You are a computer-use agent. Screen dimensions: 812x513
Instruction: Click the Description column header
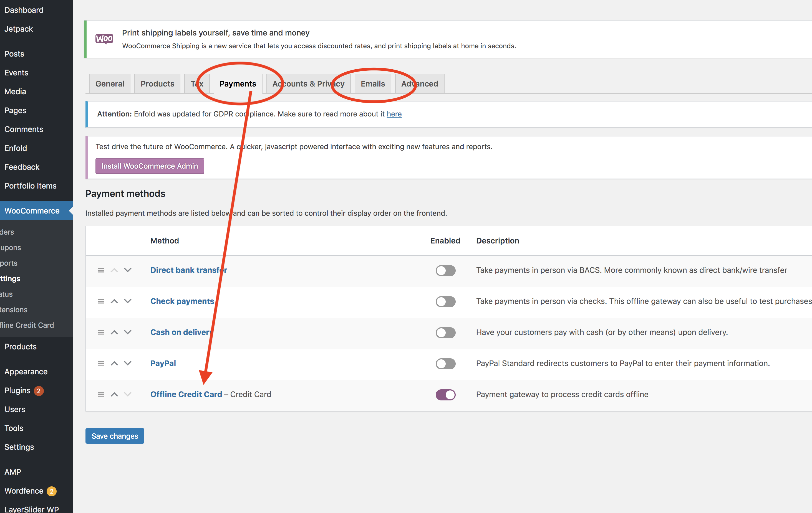[497, 241]
